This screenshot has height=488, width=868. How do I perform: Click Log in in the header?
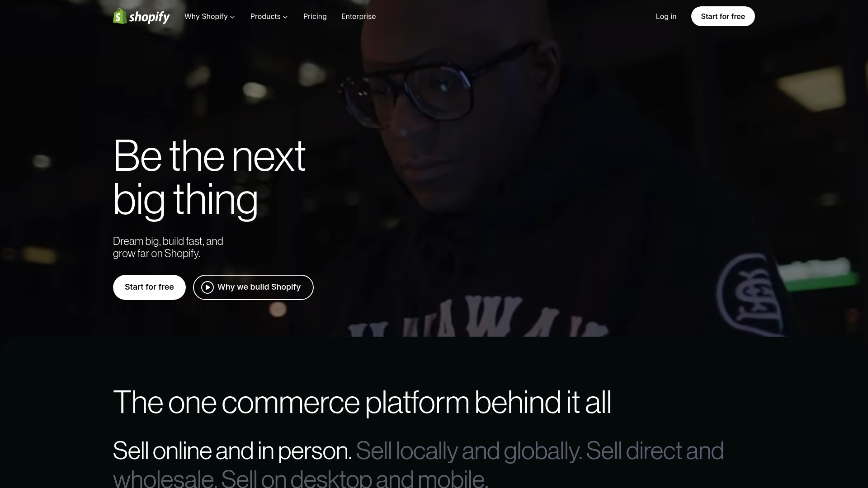pyautogui.click(x=666, y=16)
